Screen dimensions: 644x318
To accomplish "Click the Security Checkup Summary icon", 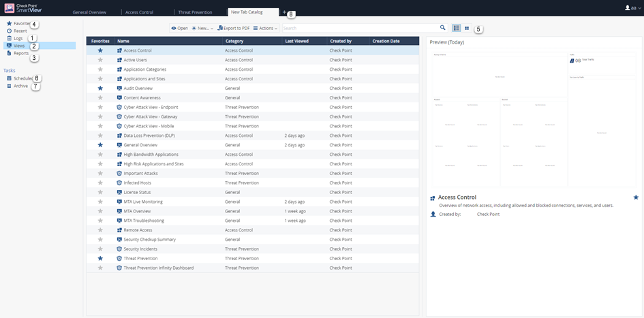I will (x=119, y=240).
